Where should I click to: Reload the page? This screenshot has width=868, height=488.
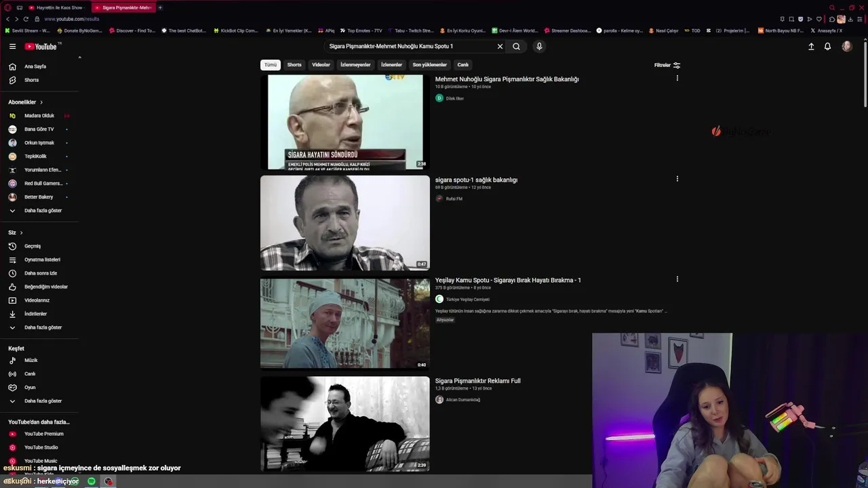[26, 19]
